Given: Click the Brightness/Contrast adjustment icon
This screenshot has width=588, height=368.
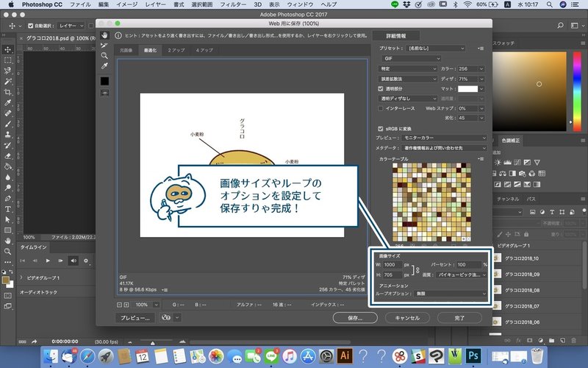Looking at the screenshot, I should point(498,162).
